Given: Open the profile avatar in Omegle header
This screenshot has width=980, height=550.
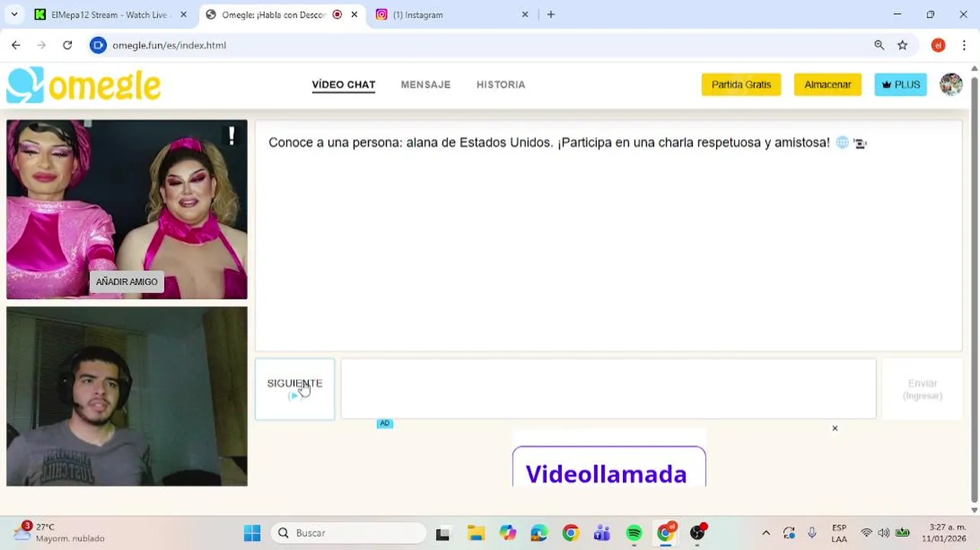Looking at the screenshot, I should pos(951,85).
